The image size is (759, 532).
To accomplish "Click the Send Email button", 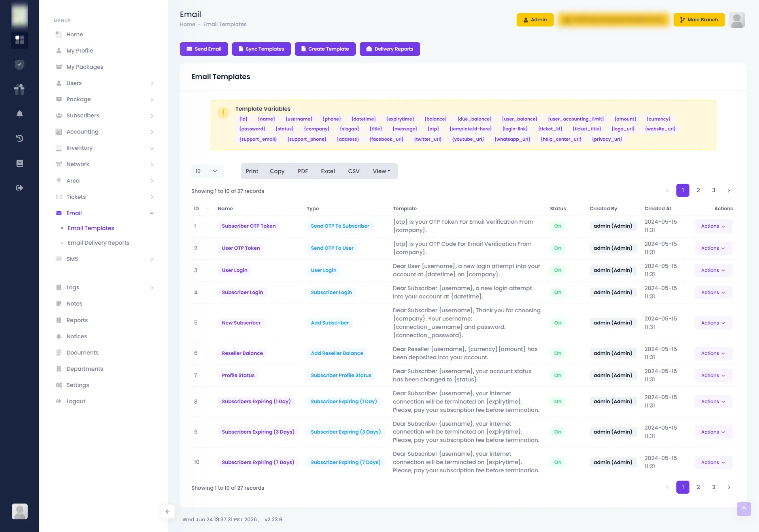I will 204,49.
